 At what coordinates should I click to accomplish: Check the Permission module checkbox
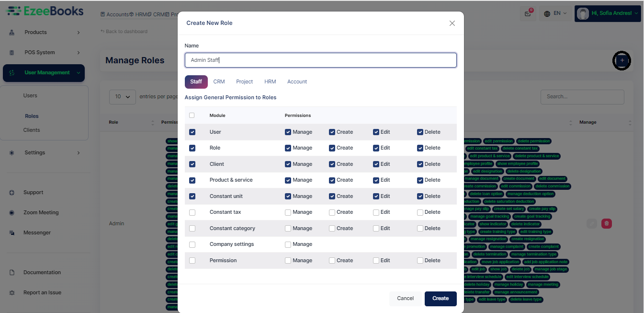click(192, 260)
